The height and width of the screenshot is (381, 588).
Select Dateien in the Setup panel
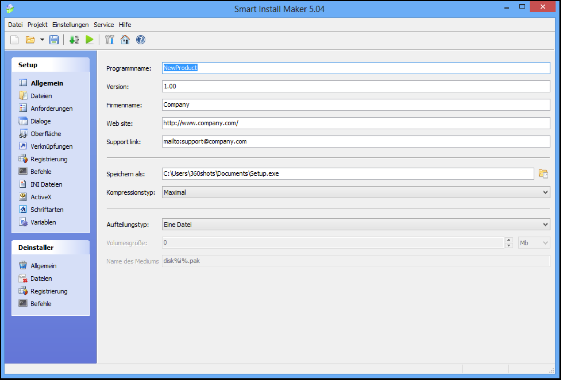click(x=41, y=96)
